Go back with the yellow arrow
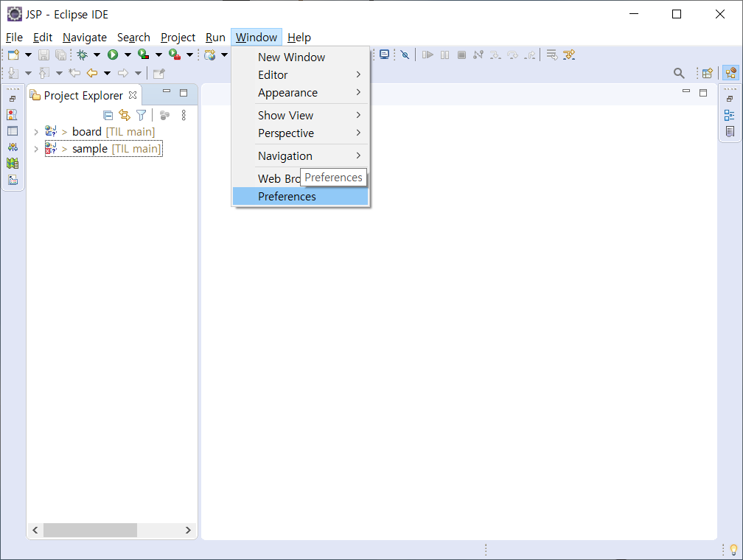Viewport: 743px width, 560px height. [x=92, y=73]
